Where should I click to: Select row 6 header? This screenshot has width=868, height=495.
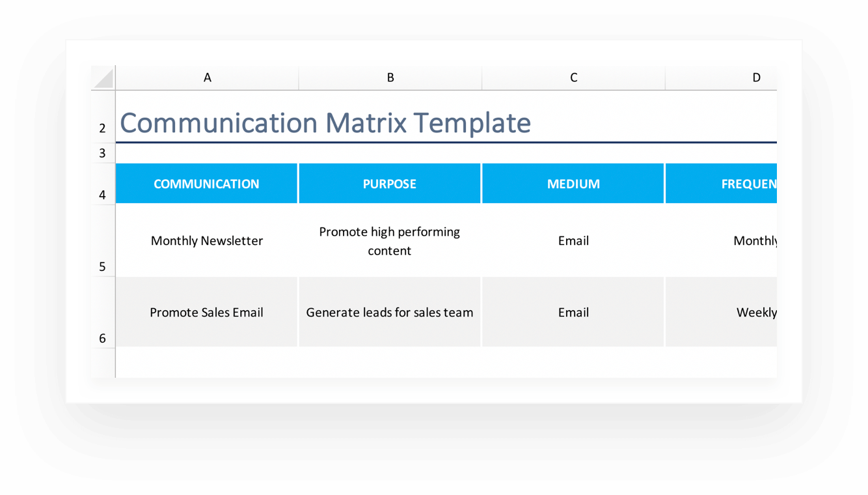(102, 339)
